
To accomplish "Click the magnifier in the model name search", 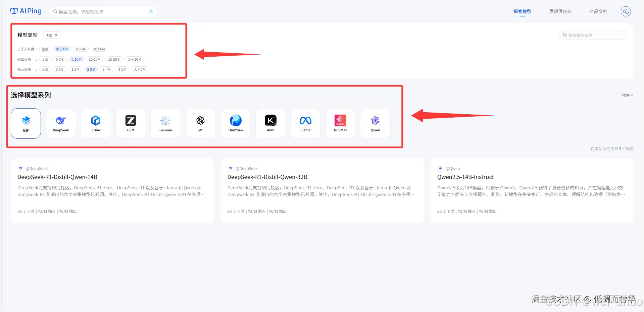I will pos(565,35).
